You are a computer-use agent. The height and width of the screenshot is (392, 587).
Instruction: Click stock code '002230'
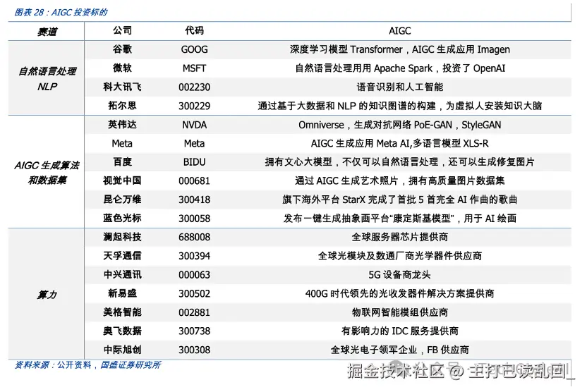[194, 87]
